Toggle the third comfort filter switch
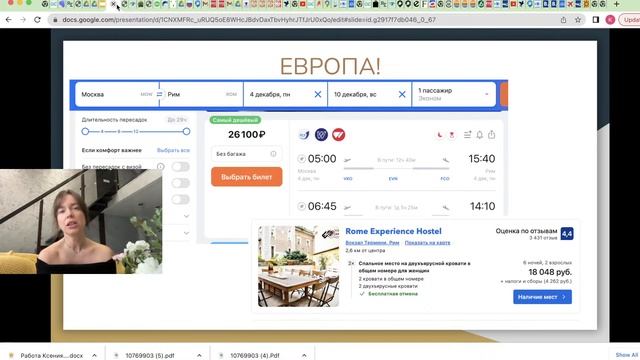640x360 pixels. 181,199
